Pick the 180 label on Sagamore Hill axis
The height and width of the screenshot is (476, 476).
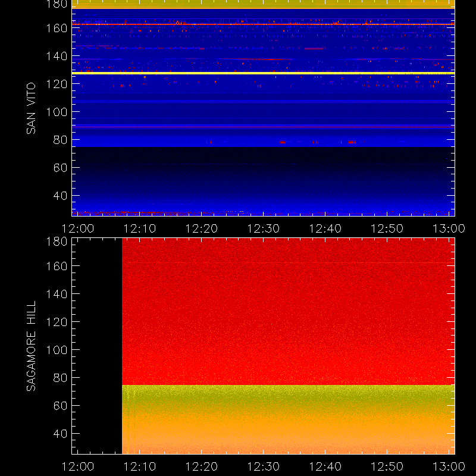coord(57,242)
